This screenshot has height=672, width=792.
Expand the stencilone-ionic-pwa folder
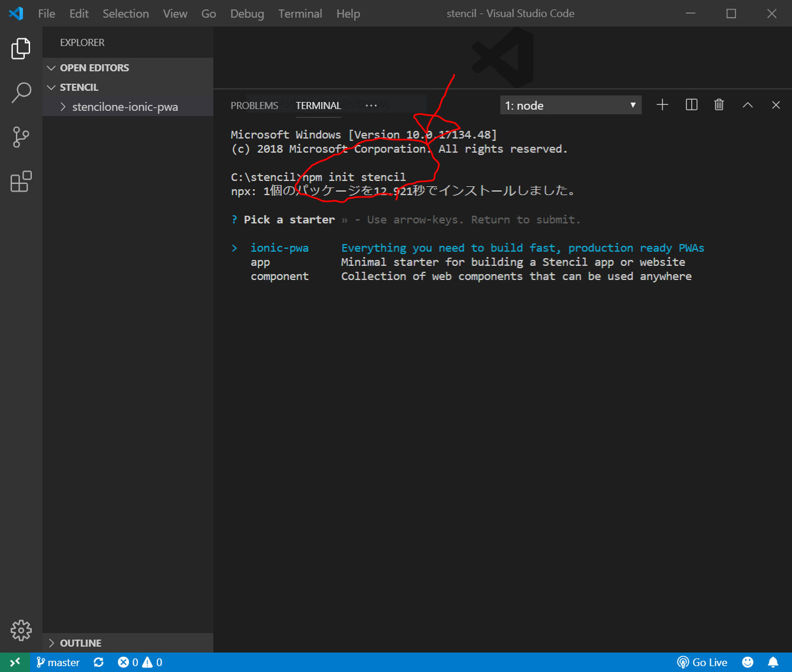(x=124, y=107)
